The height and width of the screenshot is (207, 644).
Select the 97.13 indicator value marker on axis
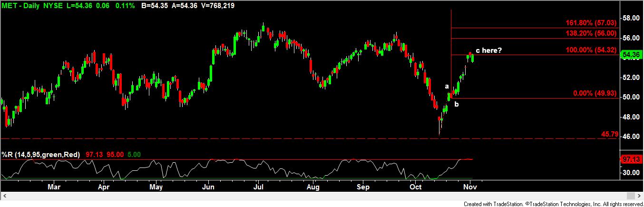[x=632, y=160]
